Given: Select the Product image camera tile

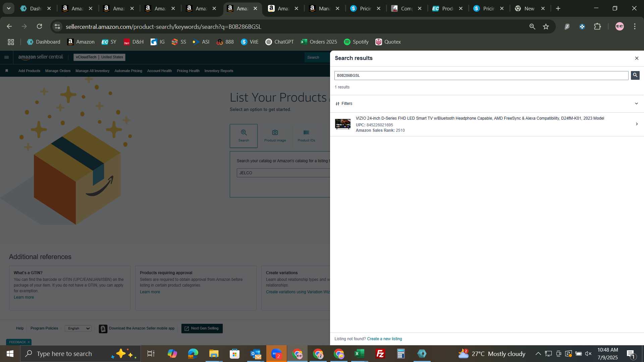Looking at the screenshot, I should [x=275, y=136].
